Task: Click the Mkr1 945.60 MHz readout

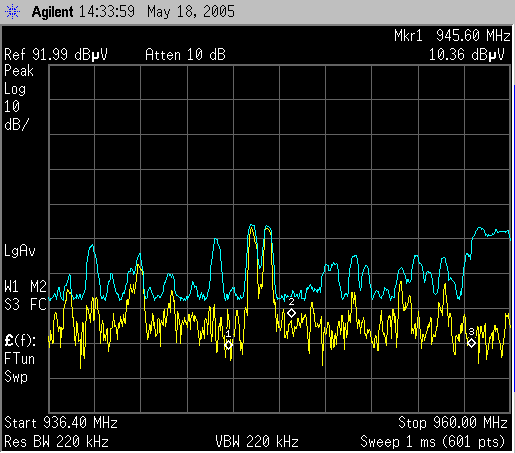Action: point(452,36)
